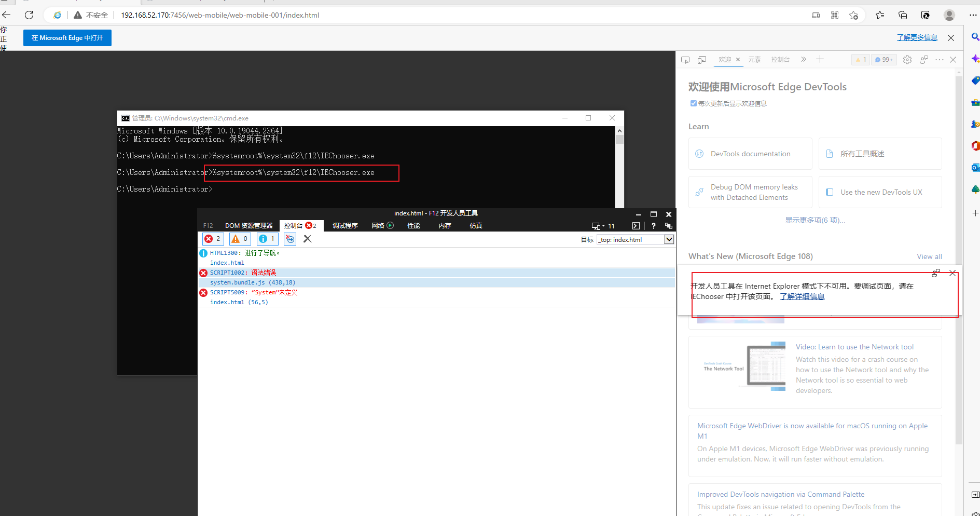Viewport: 980px width, 516px height.
Task: Open the three-dots customize menu in DevTools
Action: (x=940, y=60)
